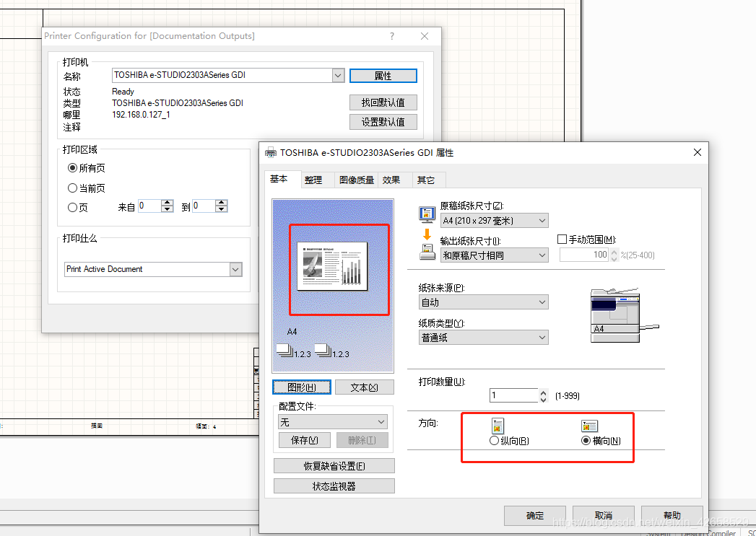Click 确定 OK in properties dialog
The image size is (756, 536).
(x=535, y=516)
